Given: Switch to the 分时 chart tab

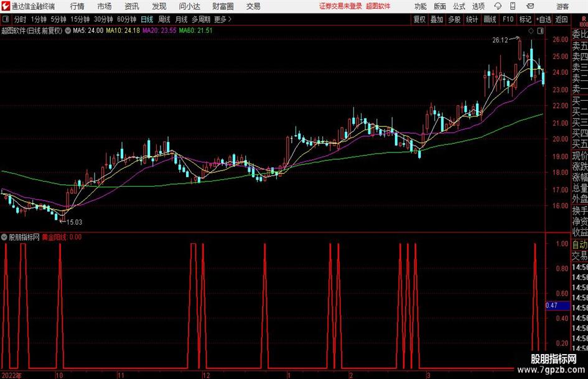Looking at the screenshot, I should [x=21, y=19].
